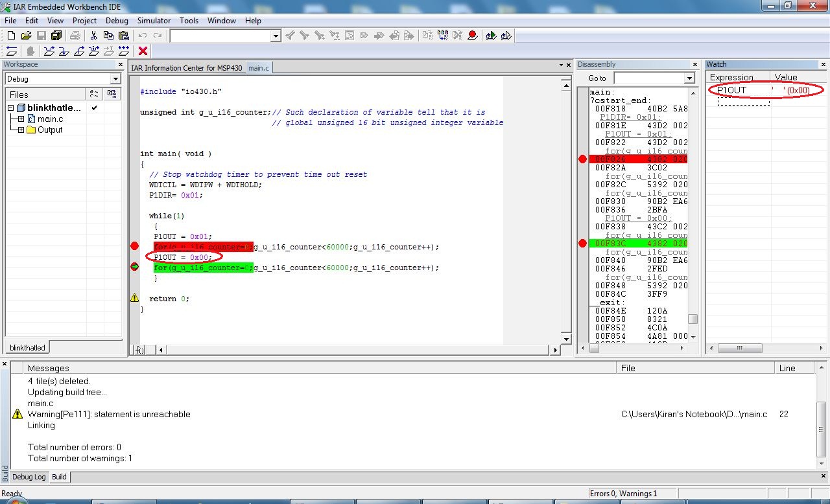
Task: Click the Print icon
Action: [75, 36]
